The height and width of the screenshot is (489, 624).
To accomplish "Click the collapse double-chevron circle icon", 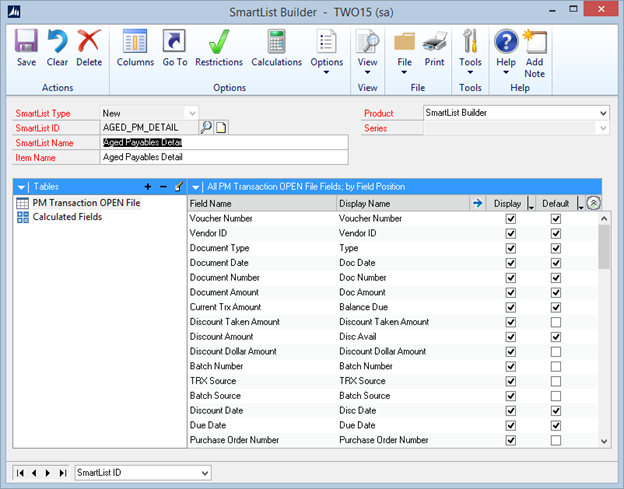I will [593, 203].
